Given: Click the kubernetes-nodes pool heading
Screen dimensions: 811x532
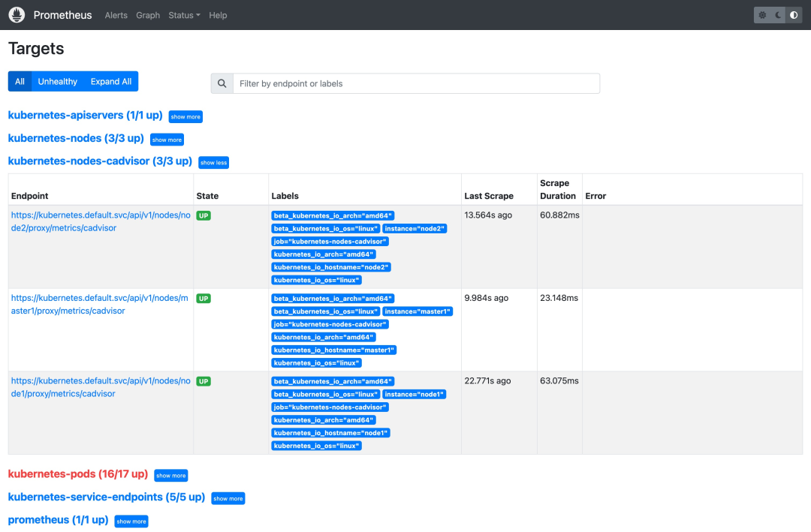Looking at the screenshot, I should pos(75,139).
